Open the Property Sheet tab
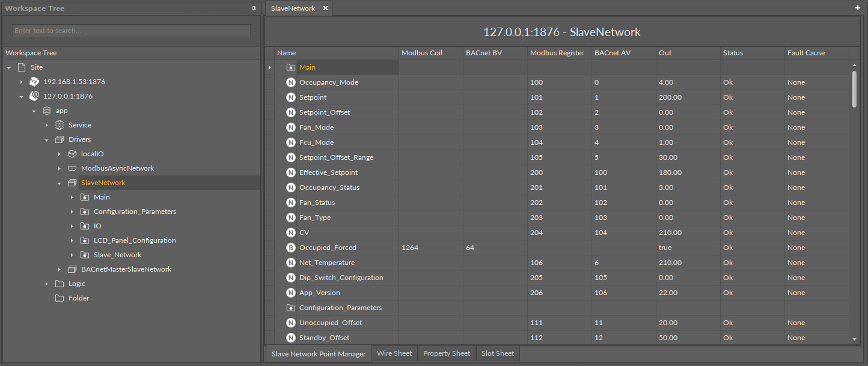 446,353
